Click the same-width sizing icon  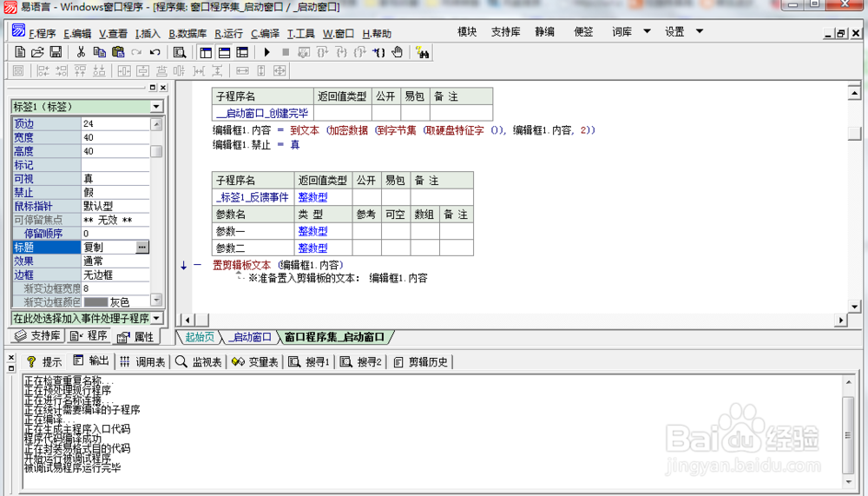(242, 70)
